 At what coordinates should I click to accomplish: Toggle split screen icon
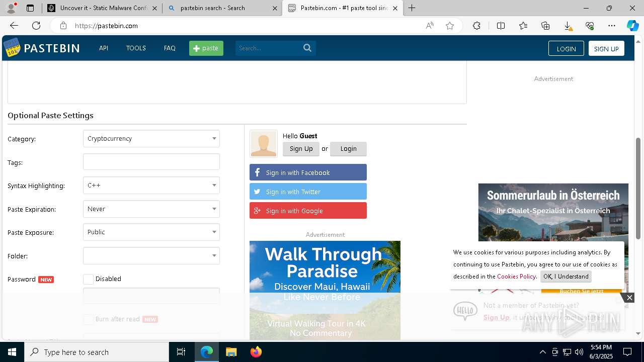pos(501,26)
